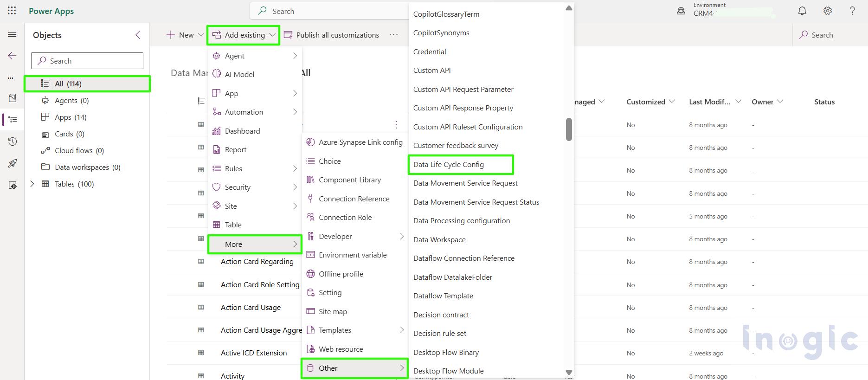Screen dimensions: 868x380
Task: Open Action Card Regarding table
Action: tap(257, 261)
